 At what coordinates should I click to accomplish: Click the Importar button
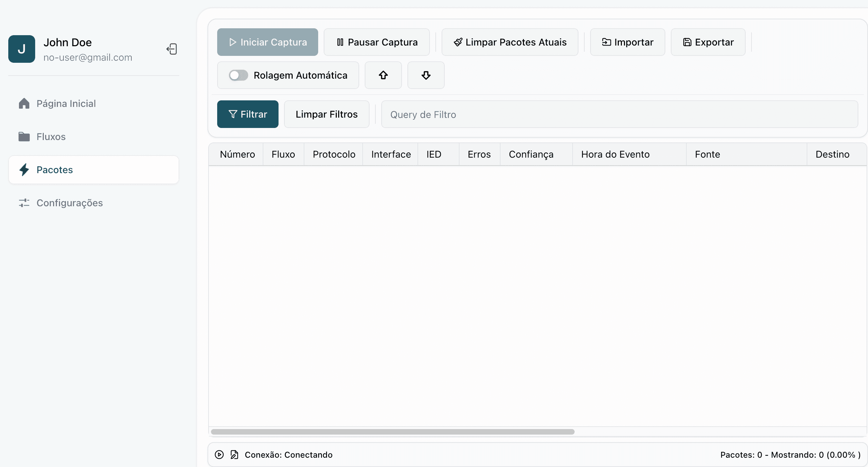627,42
